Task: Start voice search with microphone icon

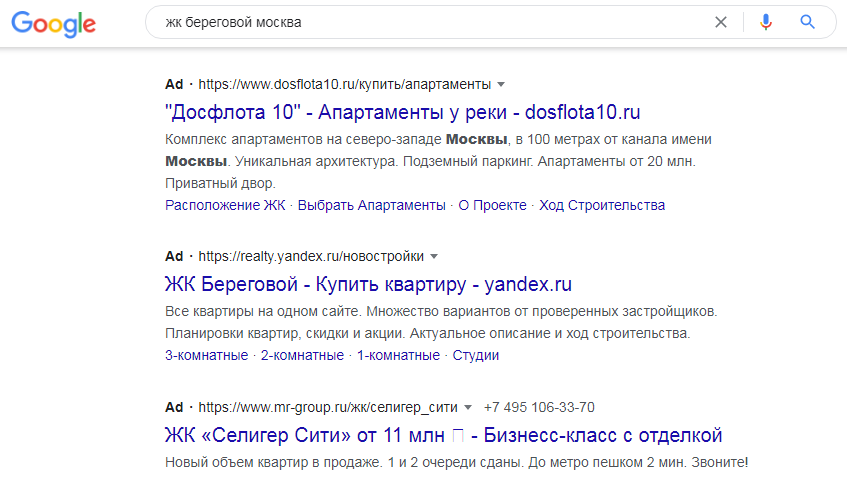Action: (x=766, y=22)
